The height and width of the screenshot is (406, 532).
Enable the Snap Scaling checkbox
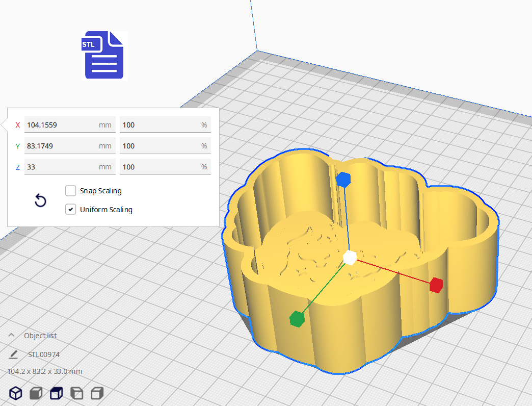(x=71, y=191)
